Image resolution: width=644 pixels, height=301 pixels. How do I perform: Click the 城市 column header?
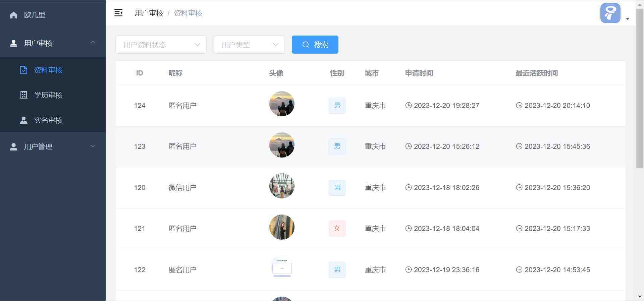(x=372, y=73)
